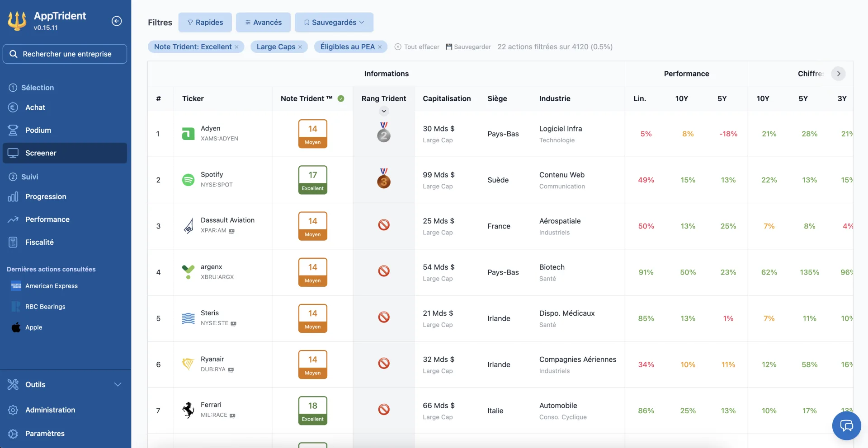868x448 pixels.
Task: Click the Outils tools icon
Action: tap(13, 384)
